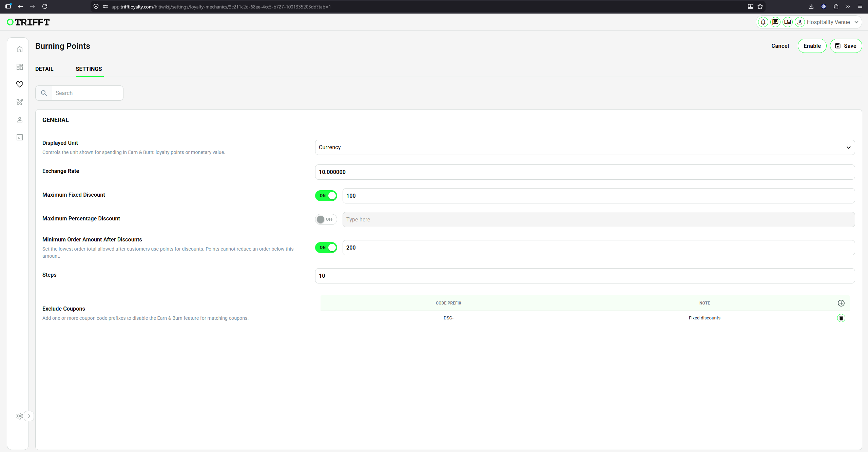Image resolution: width=868 pixels, height=452 pixels.
Task: Show more toolbar tools via double chevron
Action: [x=848, y=6]
